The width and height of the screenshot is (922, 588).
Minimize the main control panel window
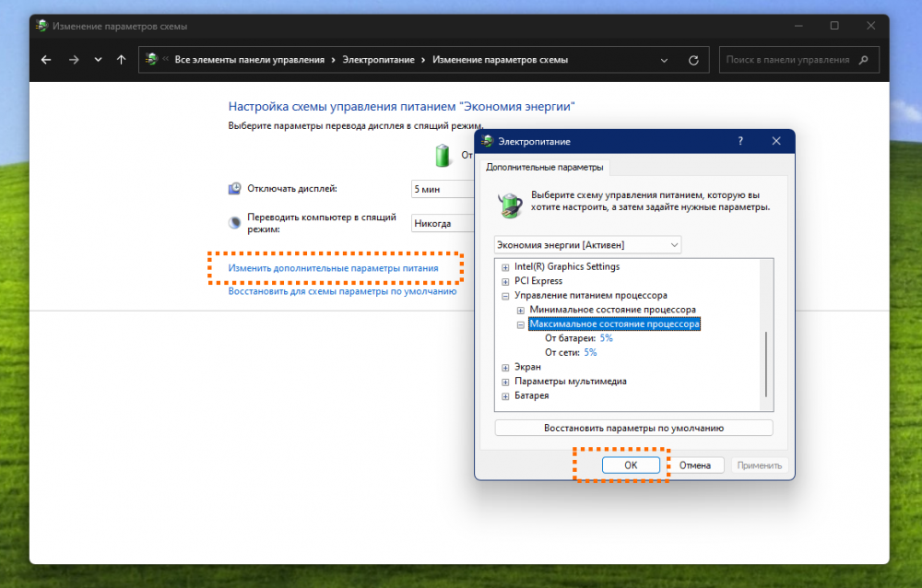(798, 26)
